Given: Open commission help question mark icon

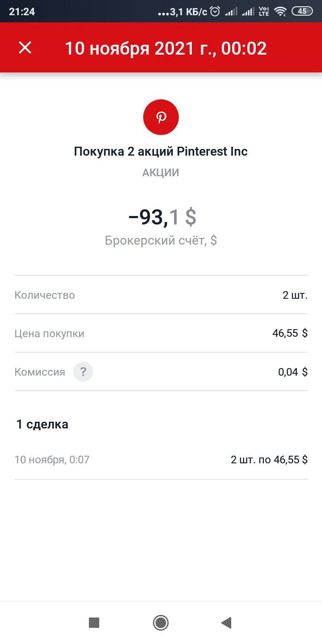Looking at the screenshot, I should 83,372.
